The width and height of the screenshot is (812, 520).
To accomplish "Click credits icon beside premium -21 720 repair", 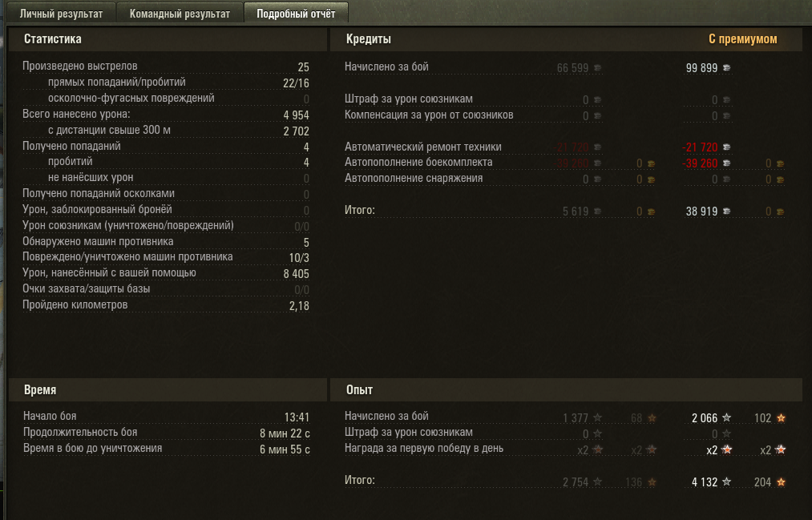I will click(726, 147).
